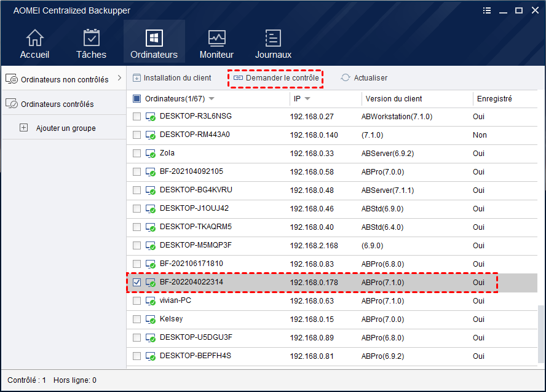Click computer icon of Zola

pos(151,154)
